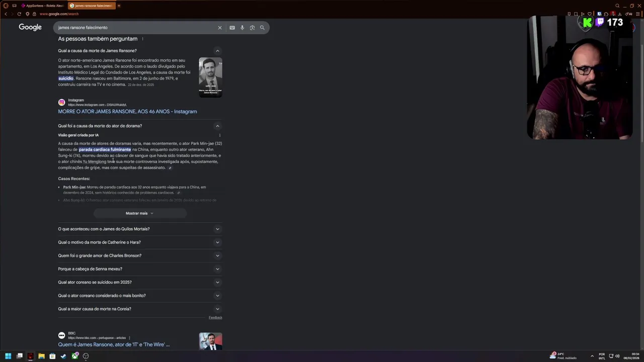Open the player triangle icon in toolbar
Viewport: 644px width, 362px height.
583,14
